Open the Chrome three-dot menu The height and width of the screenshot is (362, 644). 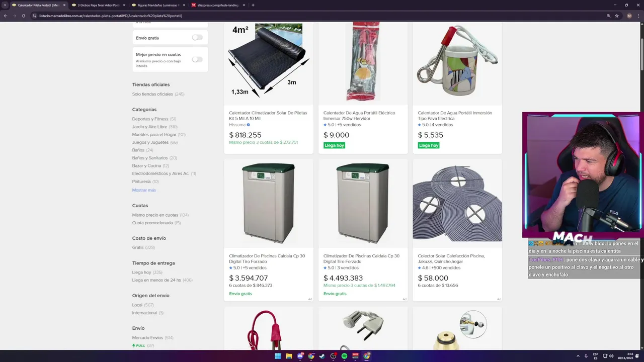(638, 16)
